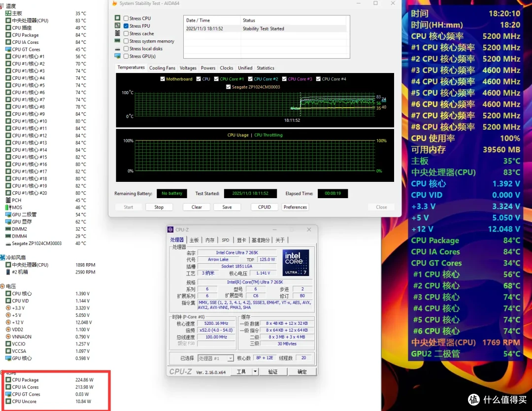Open the Preferences button

coord(295,207)
